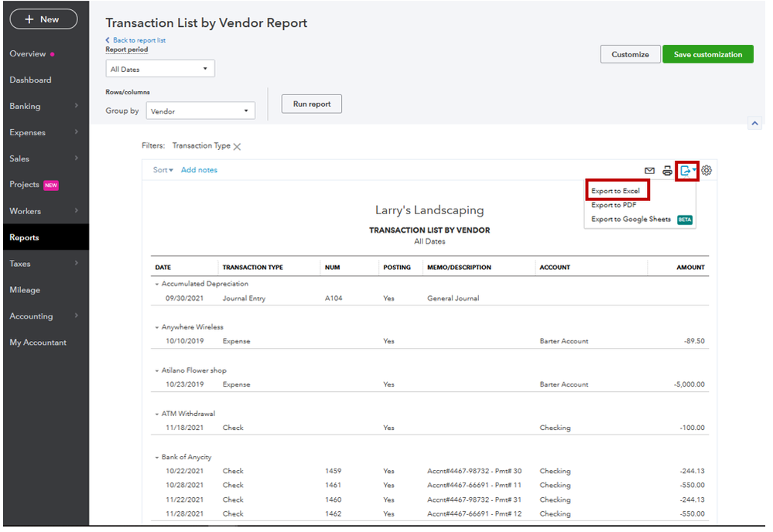The image size is (773, 532).
Task: Click the Customize button
Action: tap(630, 54)
